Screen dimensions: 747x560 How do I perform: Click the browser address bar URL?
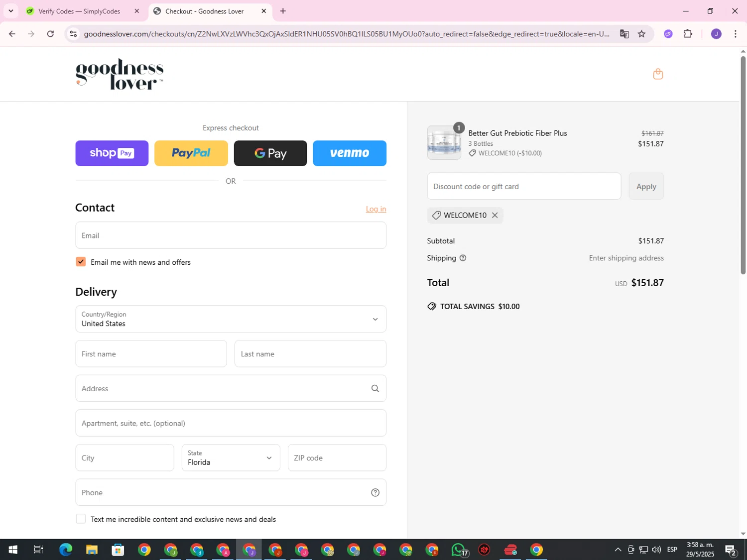pos(347,34)
